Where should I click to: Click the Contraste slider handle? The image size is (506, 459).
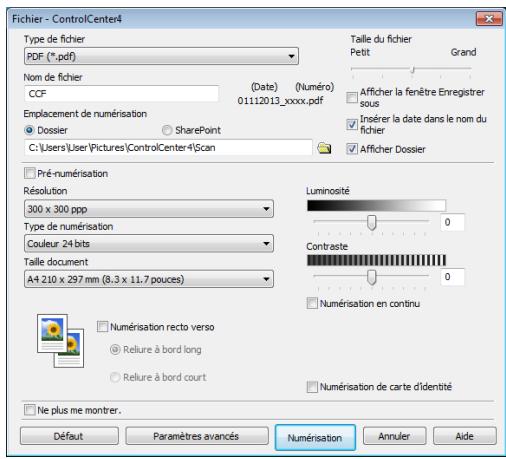click(x=371, y=277)
